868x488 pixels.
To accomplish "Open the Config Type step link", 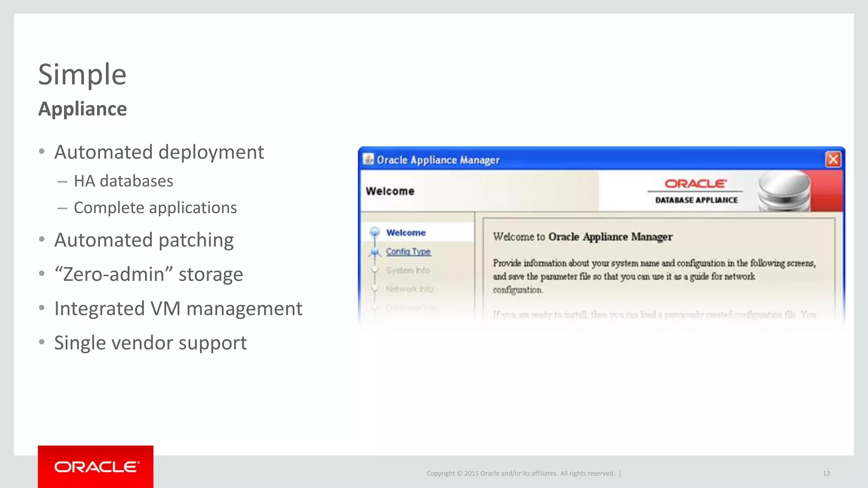I will tap(408, 252).
